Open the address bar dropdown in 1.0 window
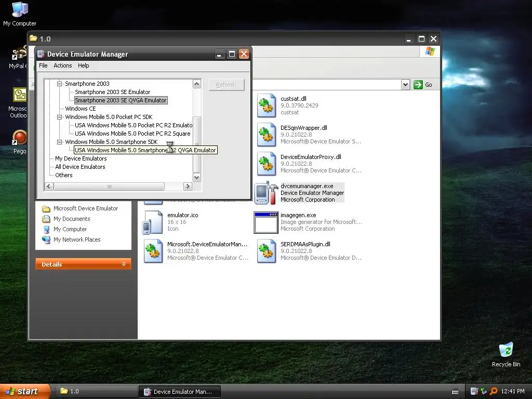 [405, 85]
